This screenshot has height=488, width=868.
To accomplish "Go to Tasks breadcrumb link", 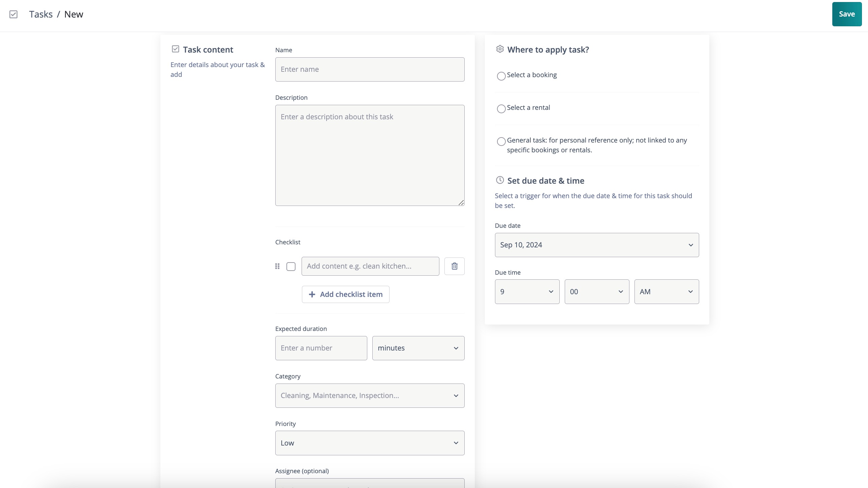I will pyautogui.click(x=41, y=14).
